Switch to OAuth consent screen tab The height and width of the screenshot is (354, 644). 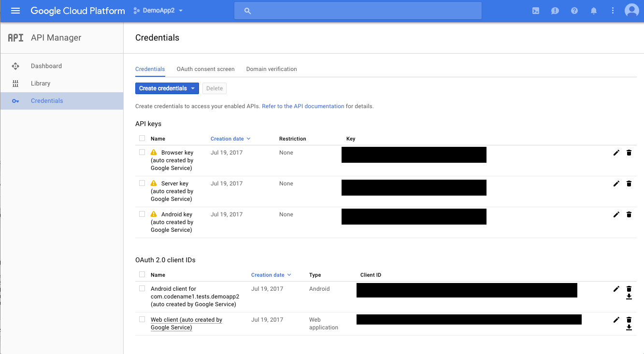pos(205,69)
